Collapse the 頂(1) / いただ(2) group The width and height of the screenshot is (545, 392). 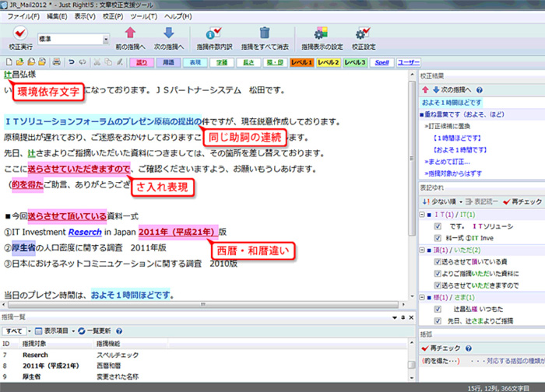point(422,250)
